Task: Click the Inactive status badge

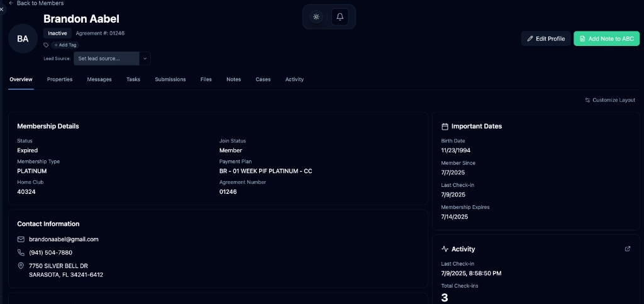Action: [57, 33]
